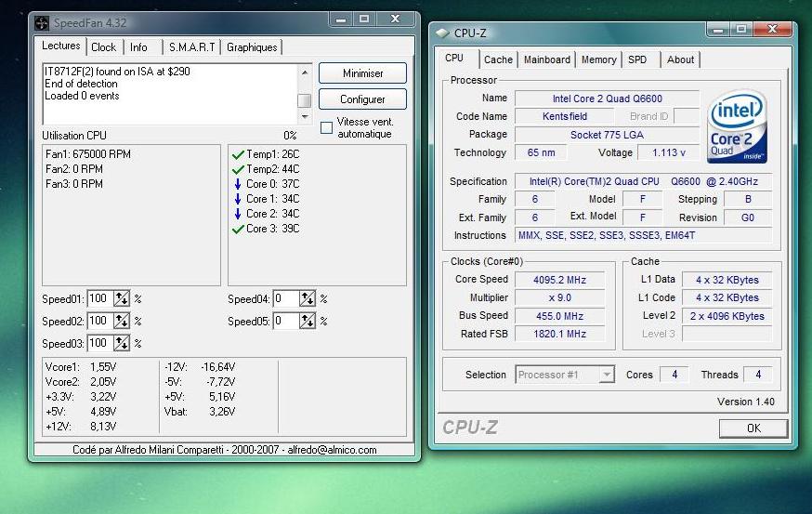Image resolution: width=812 pixels, height=514 pixels.
Task: Click OK in the CPU-Z window
Action: point(753,428)
